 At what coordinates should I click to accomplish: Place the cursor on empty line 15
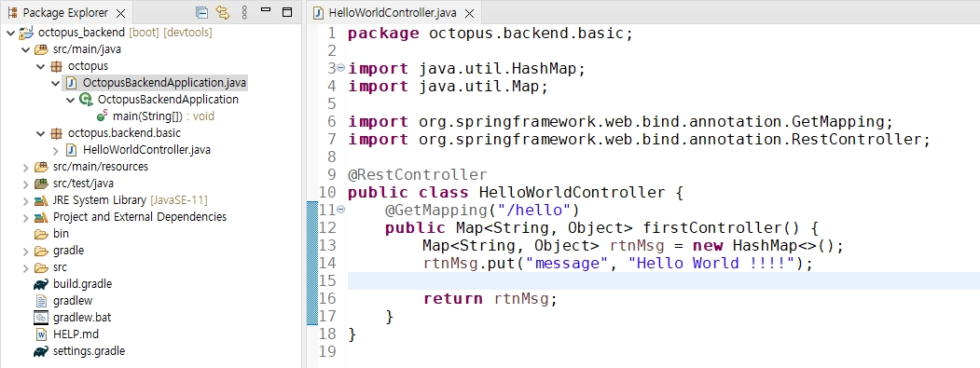pos(663,281)
